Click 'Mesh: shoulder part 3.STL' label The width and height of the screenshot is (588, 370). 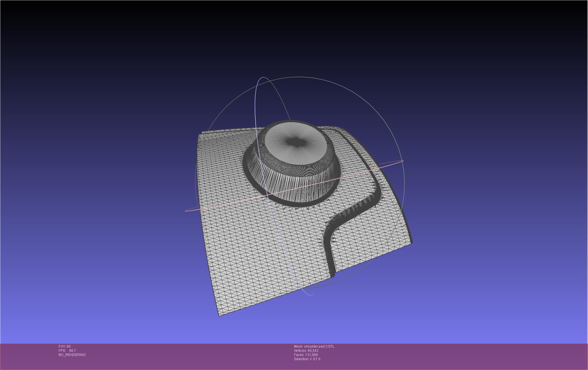[314, 346]
